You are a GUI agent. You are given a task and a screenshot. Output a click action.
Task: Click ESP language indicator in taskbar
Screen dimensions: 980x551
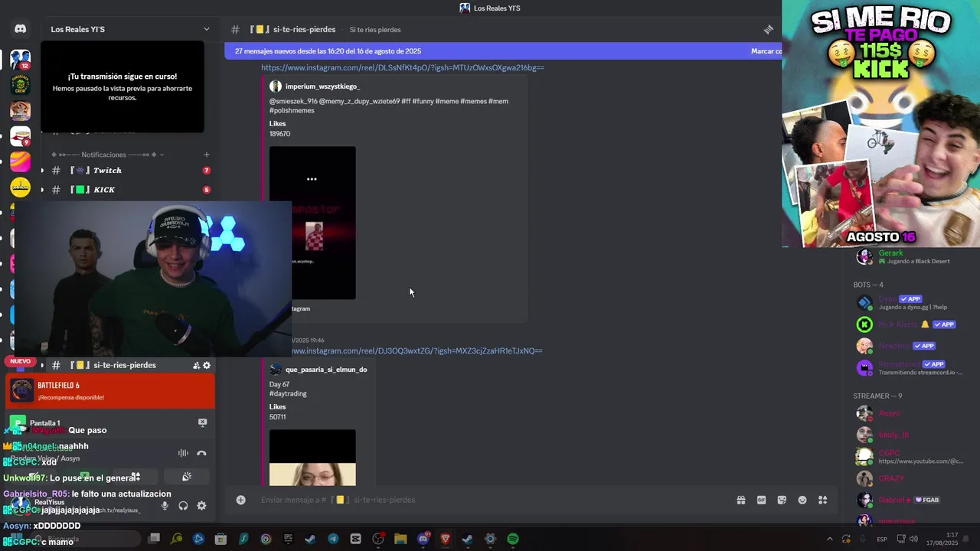click(x=882, y=539)
